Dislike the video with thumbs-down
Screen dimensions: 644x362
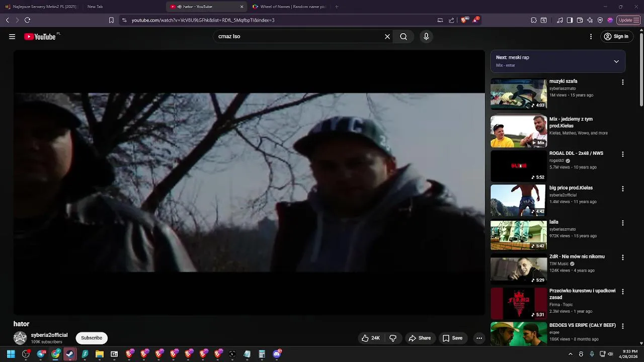point(393,338)
